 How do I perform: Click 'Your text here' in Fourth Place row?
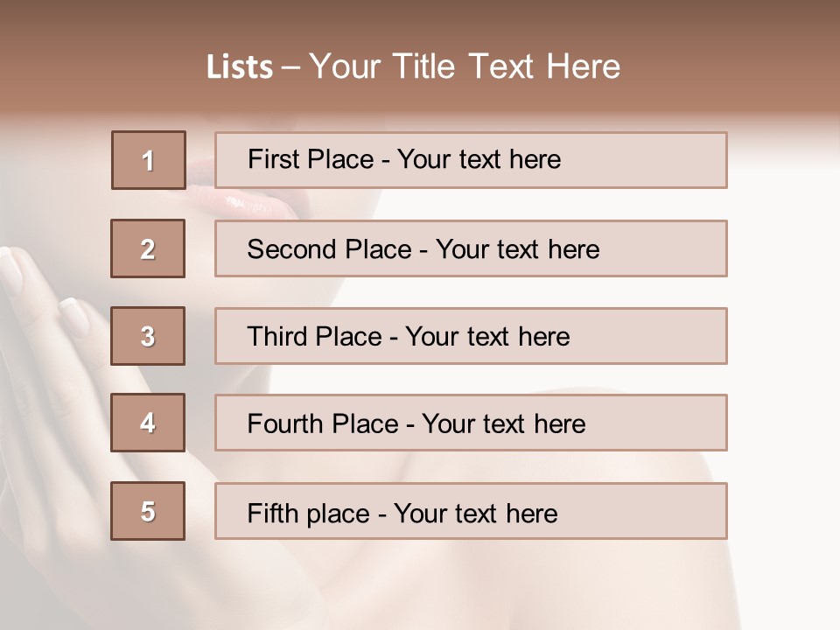[x=503, y=424]
